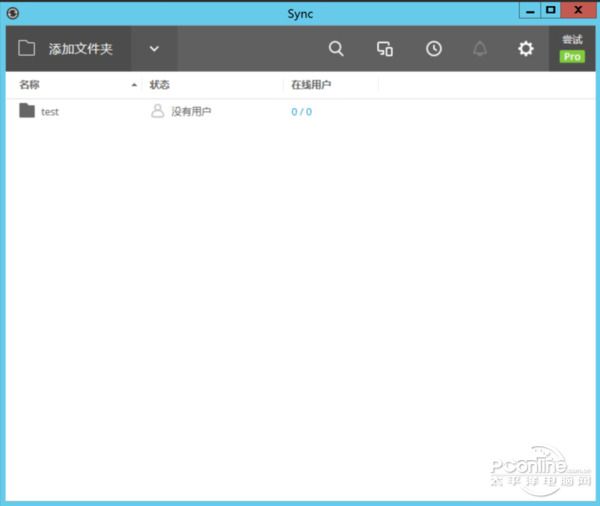Image resolution: width=600 pixels, height=506 pixels.
Task: Open the notifications bell icon
Action: click(x=480, y=49)
